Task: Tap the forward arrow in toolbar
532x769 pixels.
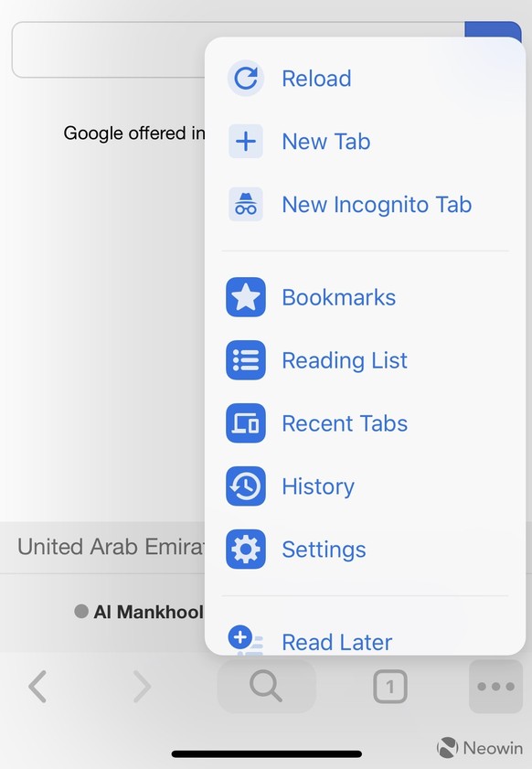Action: 143,686
